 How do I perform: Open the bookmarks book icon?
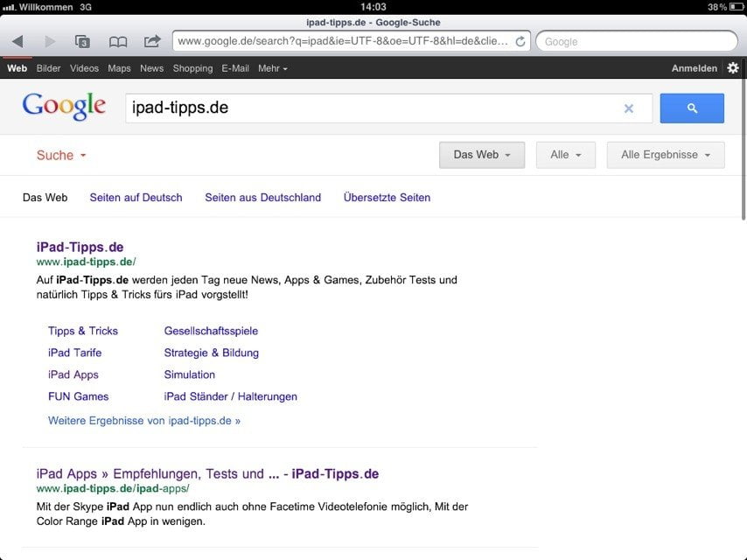[118, 42]
